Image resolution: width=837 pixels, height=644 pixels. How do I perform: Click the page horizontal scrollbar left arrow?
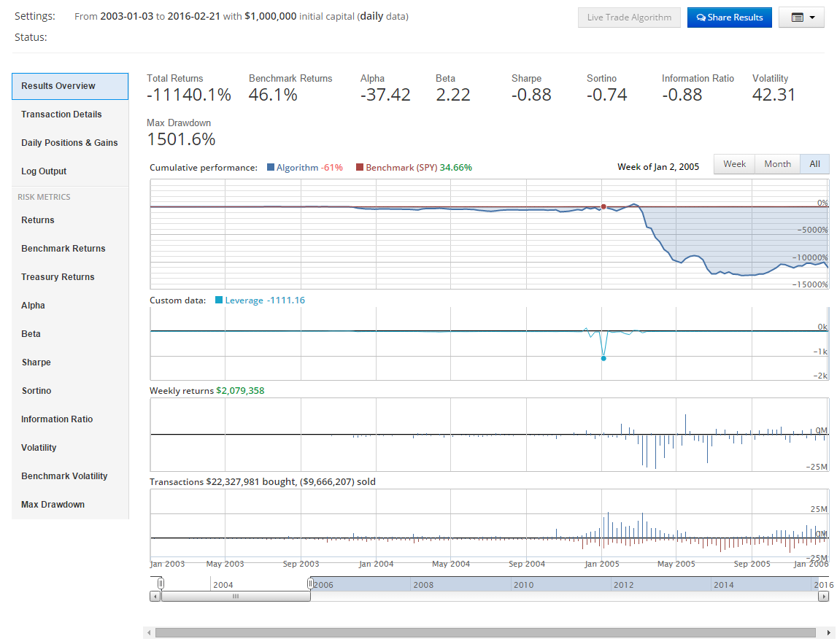(149, 632)
